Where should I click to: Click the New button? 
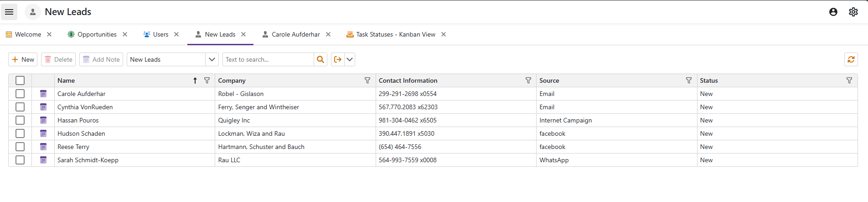tap(23, 59)
